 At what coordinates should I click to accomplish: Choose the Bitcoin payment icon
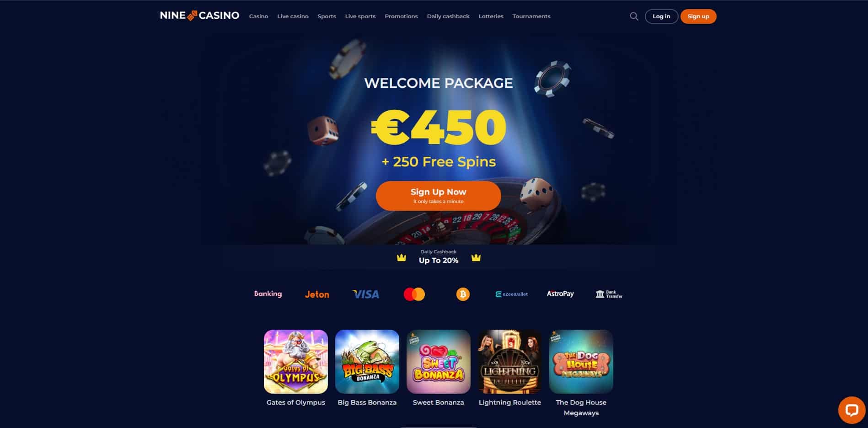point(463,294)
